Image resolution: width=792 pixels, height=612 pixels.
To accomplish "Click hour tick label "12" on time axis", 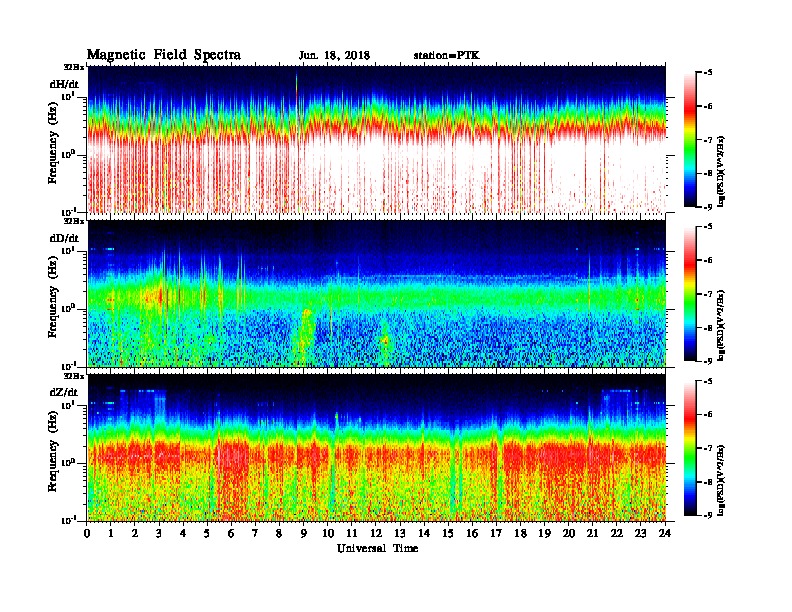I will [x=376, y=533].
